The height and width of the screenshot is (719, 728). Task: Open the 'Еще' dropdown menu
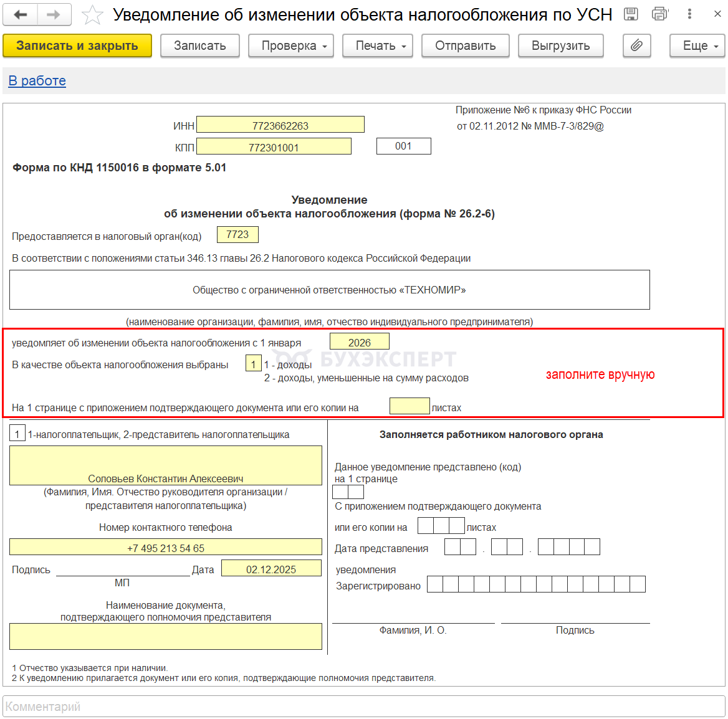(697, 45)
